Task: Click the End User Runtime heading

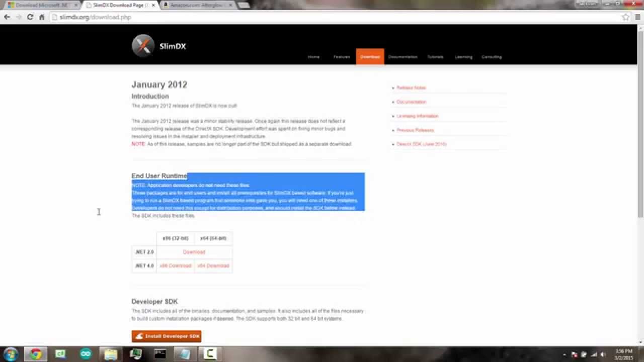Action: coord(159,176)
